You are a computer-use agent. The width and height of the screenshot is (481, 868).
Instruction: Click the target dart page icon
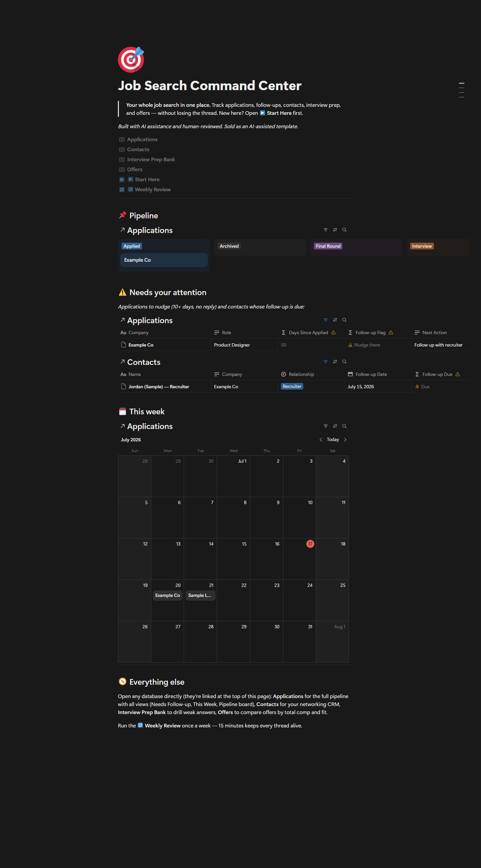(131, 59)
